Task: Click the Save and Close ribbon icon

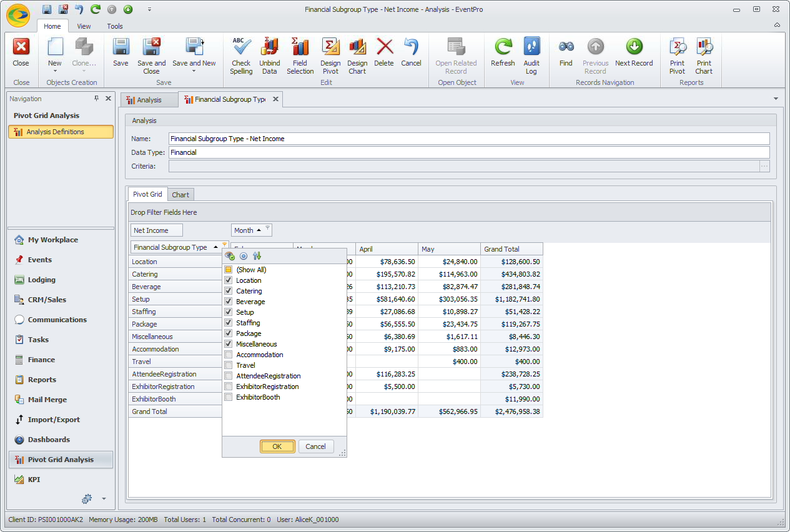Action: point(152,47)
